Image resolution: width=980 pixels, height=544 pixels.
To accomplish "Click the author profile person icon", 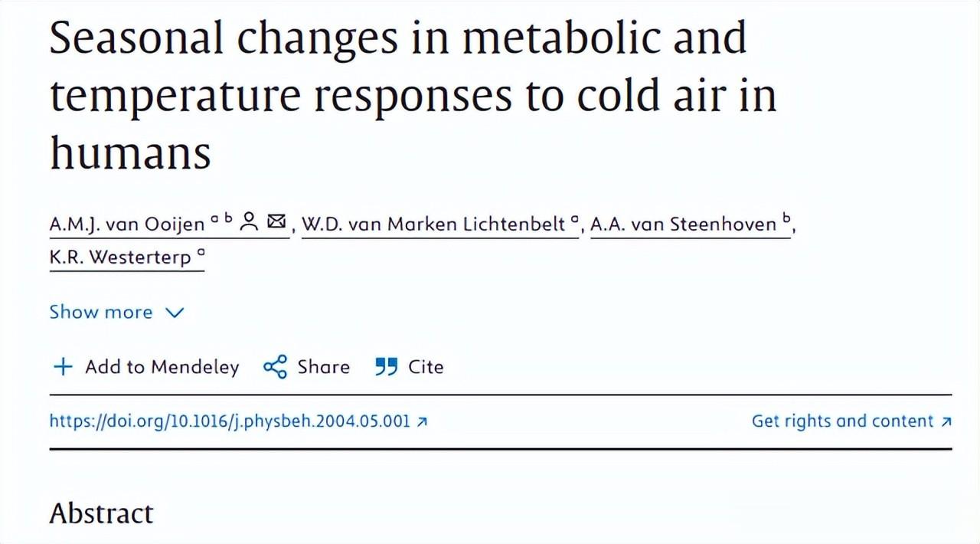I will click(249, 223).
